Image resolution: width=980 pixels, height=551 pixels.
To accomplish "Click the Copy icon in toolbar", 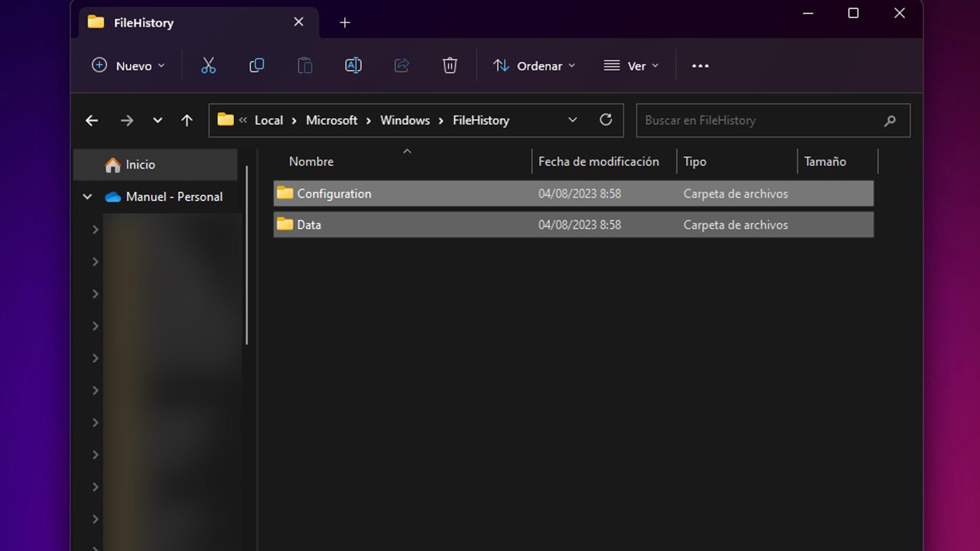I will pos(256,66).
